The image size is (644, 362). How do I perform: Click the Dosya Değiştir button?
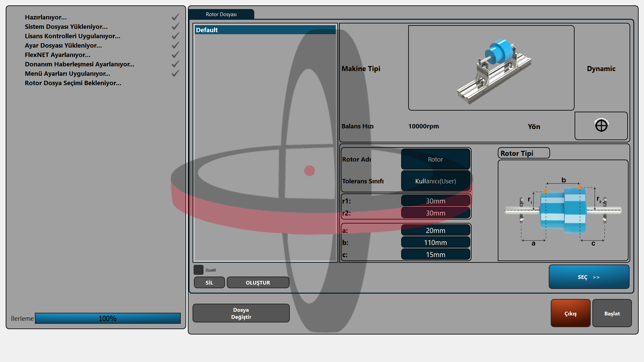(x=241, y=313)
